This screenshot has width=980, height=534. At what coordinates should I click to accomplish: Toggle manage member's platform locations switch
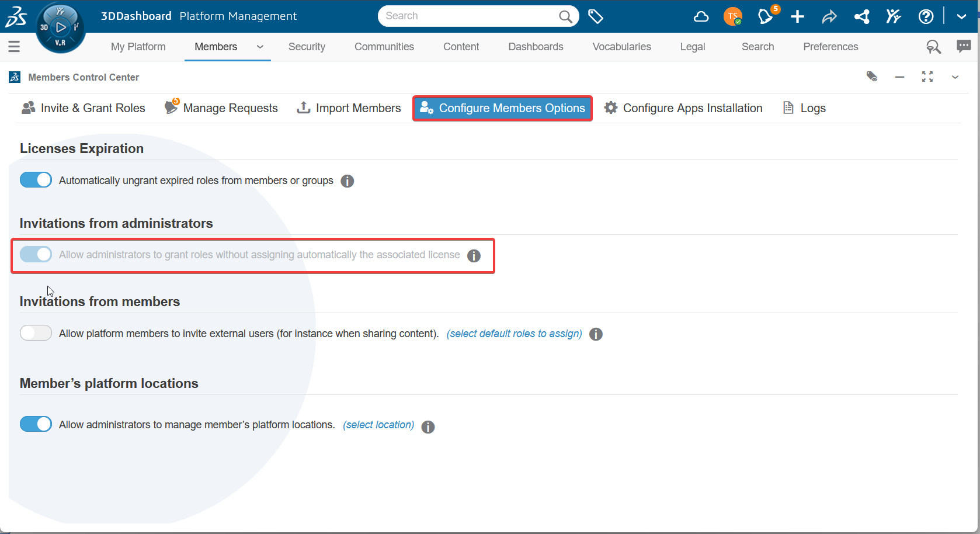[x=36, y=424]
